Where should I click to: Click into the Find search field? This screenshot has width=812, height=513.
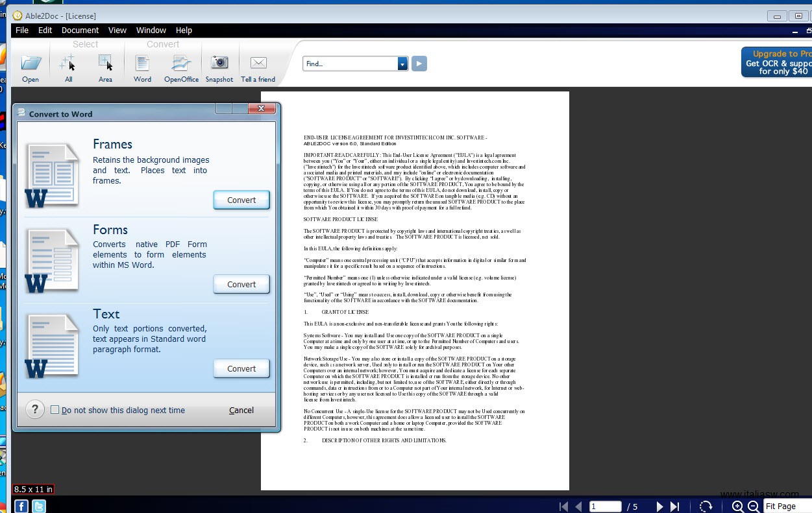[x=351, y=64]
